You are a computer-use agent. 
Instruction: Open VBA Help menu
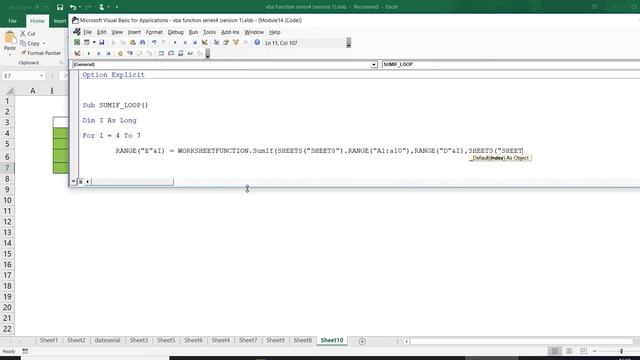(x=275, y=32)
